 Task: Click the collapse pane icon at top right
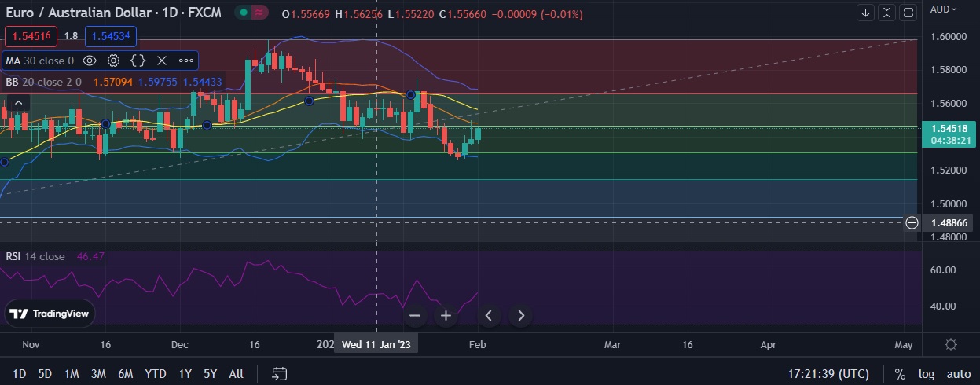(x=886, y=13)
